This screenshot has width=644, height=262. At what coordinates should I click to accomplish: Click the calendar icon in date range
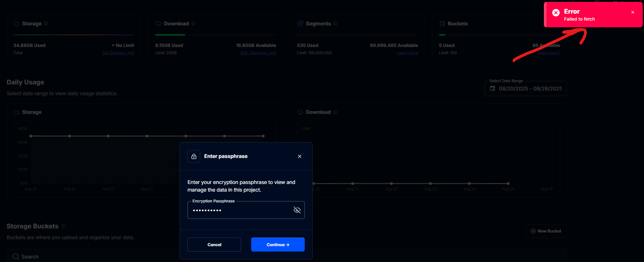(x=493, y=88)
